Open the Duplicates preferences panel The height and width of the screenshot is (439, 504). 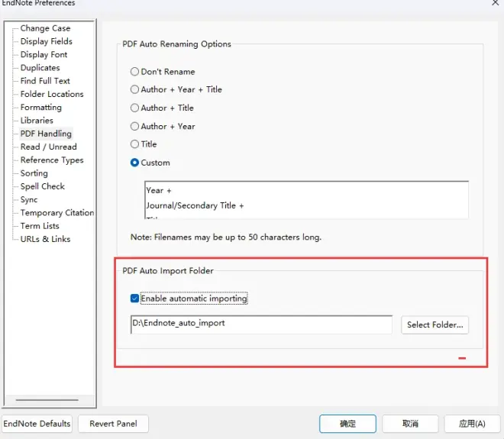pos(40,68)
